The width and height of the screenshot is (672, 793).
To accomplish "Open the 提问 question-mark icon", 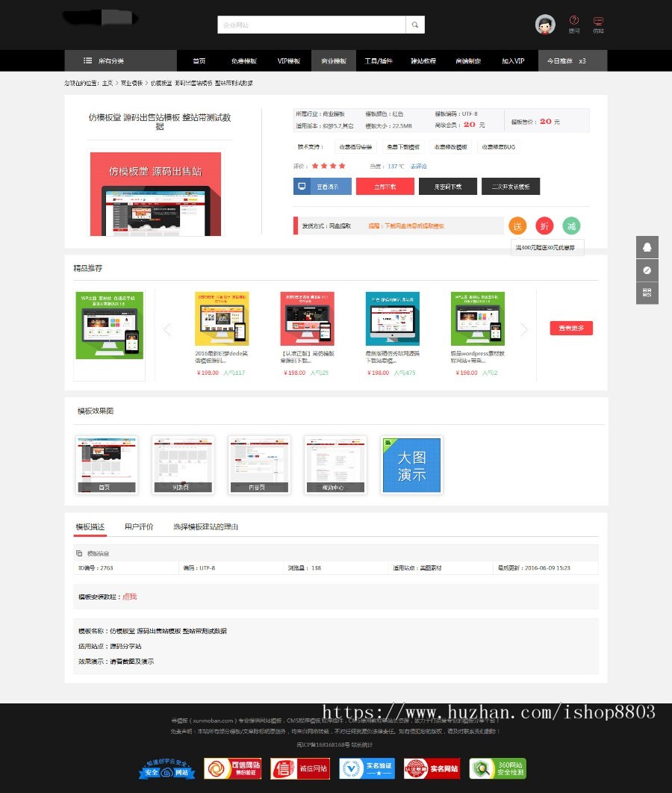I will 574,20.
